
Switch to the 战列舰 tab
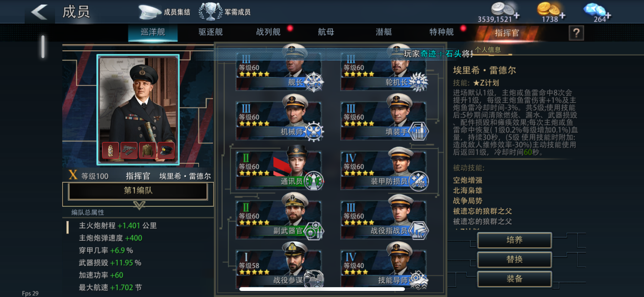click(x=268, y=32)
